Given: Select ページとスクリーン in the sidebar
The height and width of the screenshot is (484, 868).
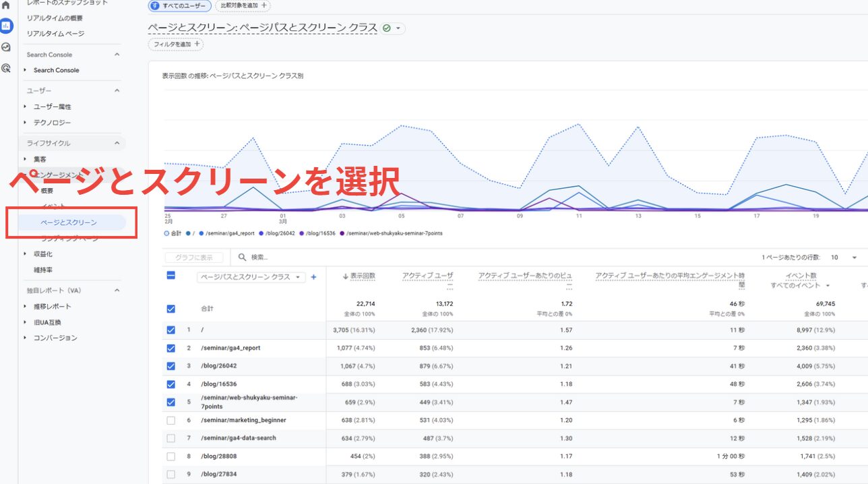Looking at the screenshot, I should pos(68,222).
